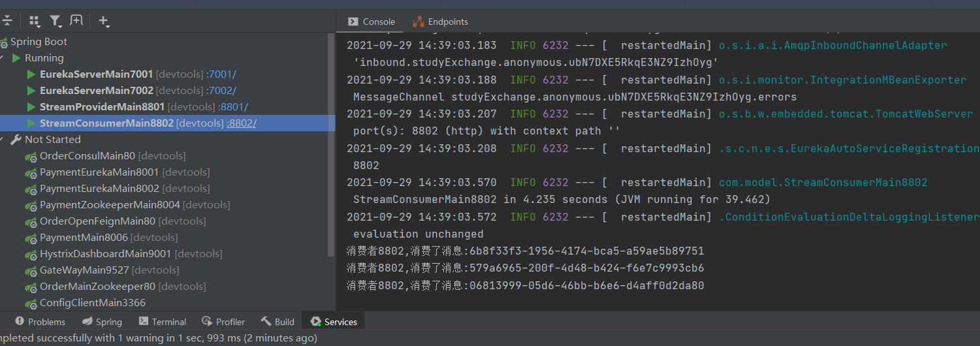Open the :8802/ link for StreamConsumerMain8802

(x=242, y=123)
